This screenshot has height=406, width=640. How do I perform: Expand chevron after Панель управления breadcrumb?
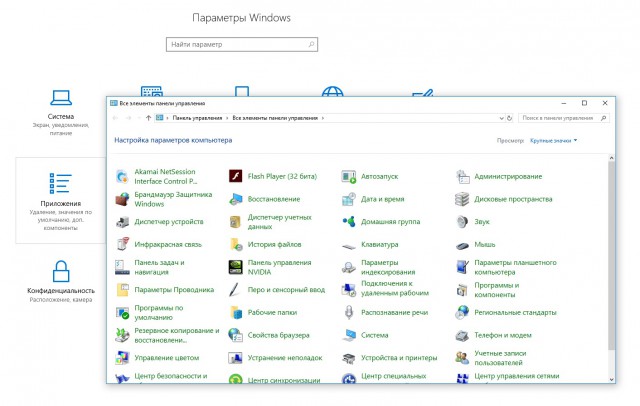click(x=227, y=118)
